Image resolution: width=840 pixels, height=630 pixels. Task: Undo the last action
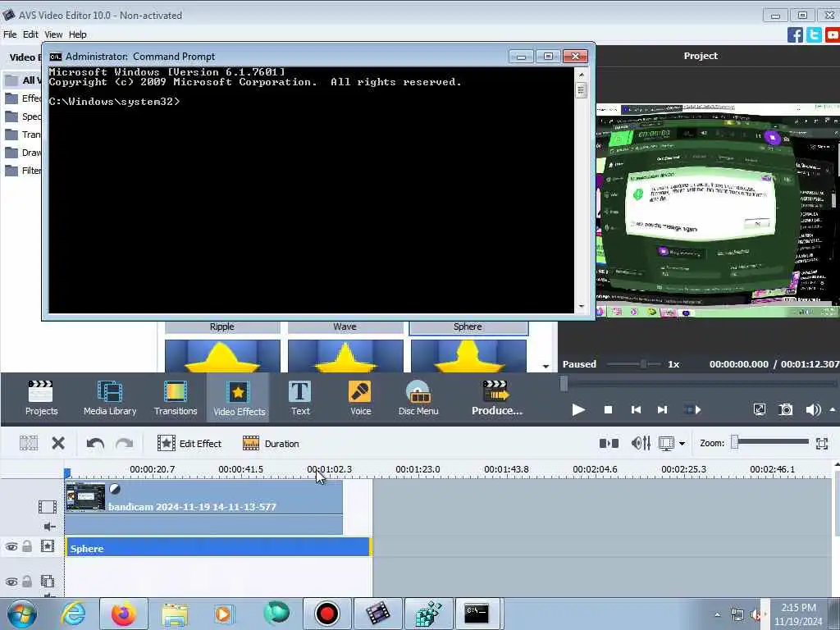tap(95, 444)
